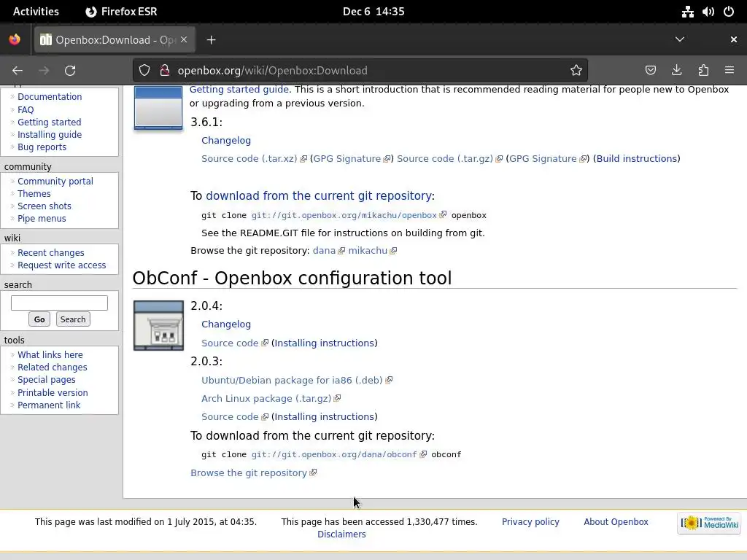Open the Special pages link
This screenshot has width=747, height=560.
click(x=47, y=379)
